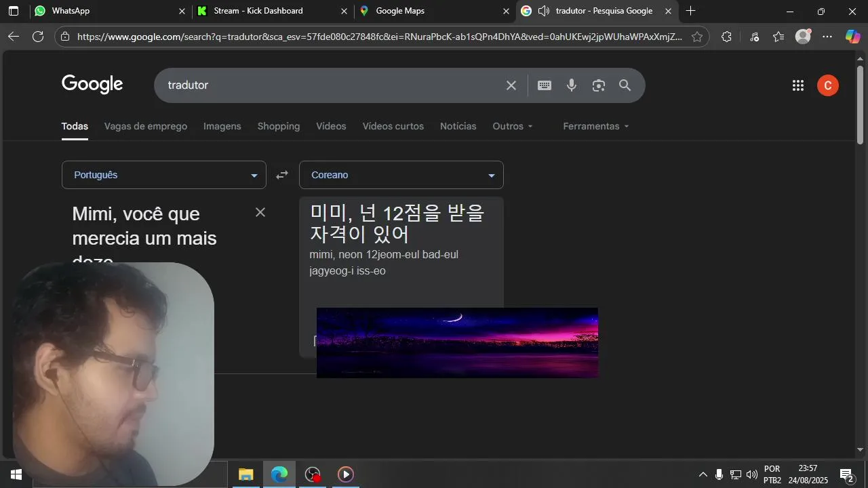The width and height of the screenshot is (868, 488).
Task: Click the browser back arrow
Action: click(x=14, y=37)
